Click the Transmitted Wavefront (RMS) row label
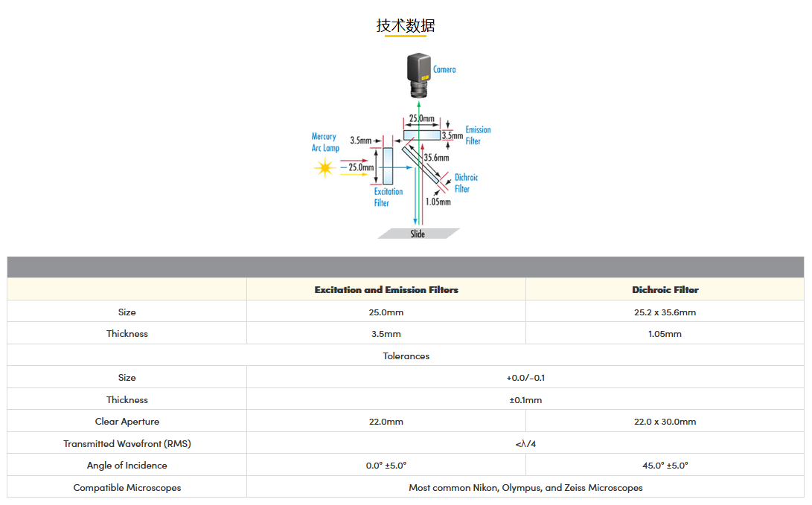Image resolution: width=812 pixels, height=505 pixels. [127, 444]
